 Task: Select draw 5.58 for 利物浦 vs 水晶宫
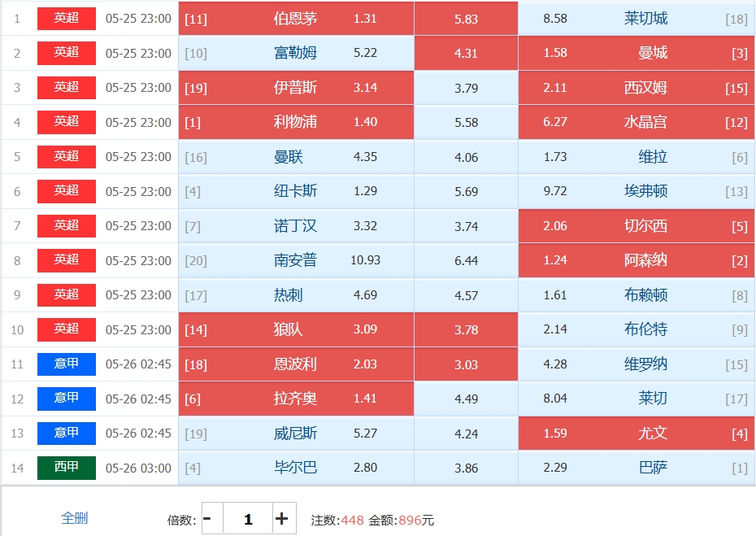point(466,122)
